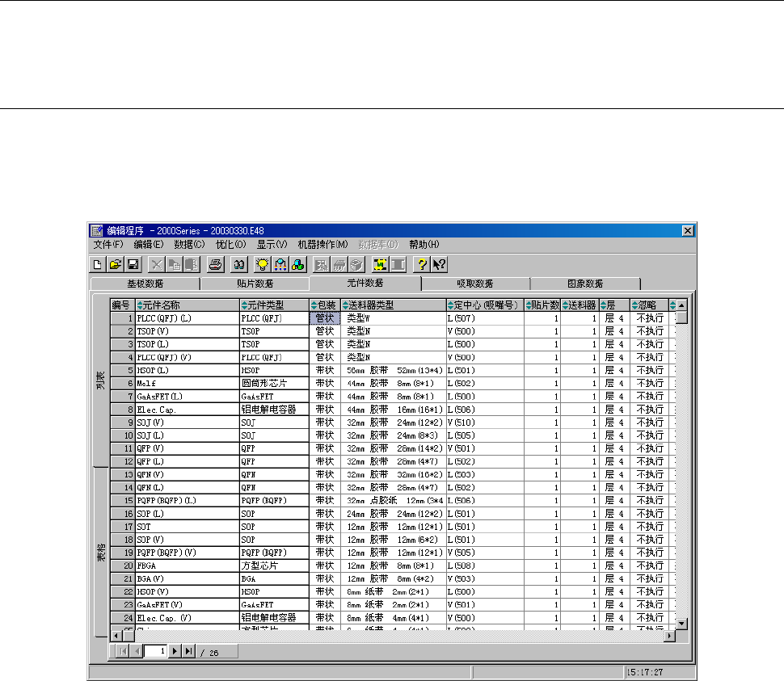Viewport: 784px width, 681px height.
Task: Select the highlighted 管状 cell in row 1
Action: coord(325,318)
